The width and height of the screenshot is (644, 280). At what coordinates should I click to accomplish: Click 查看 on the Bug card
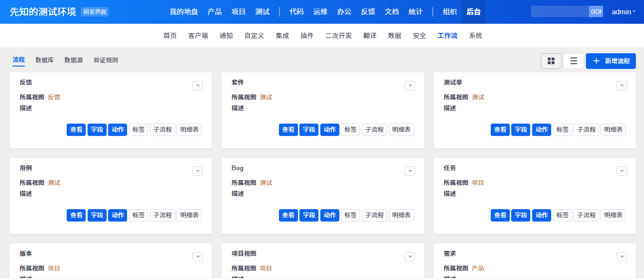pyautogui.click(x=288, y=215)
